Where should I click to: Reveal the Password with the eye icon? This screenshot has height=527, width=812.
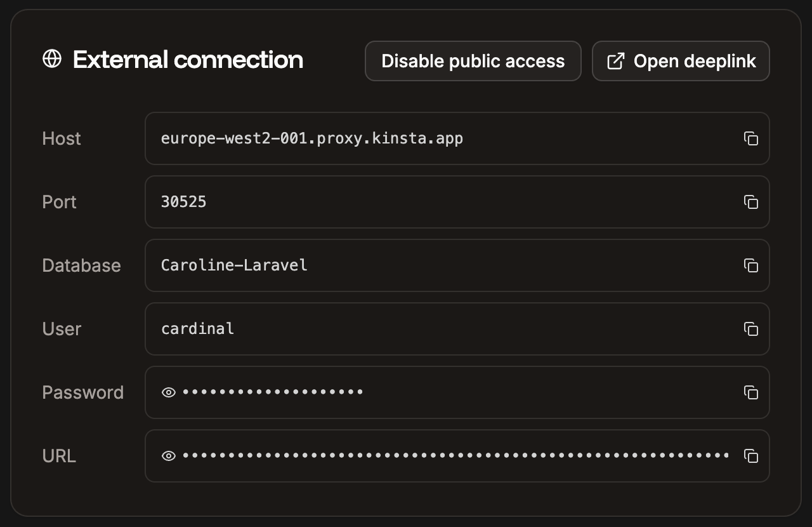pyautogui.click(x=168, y=392)
